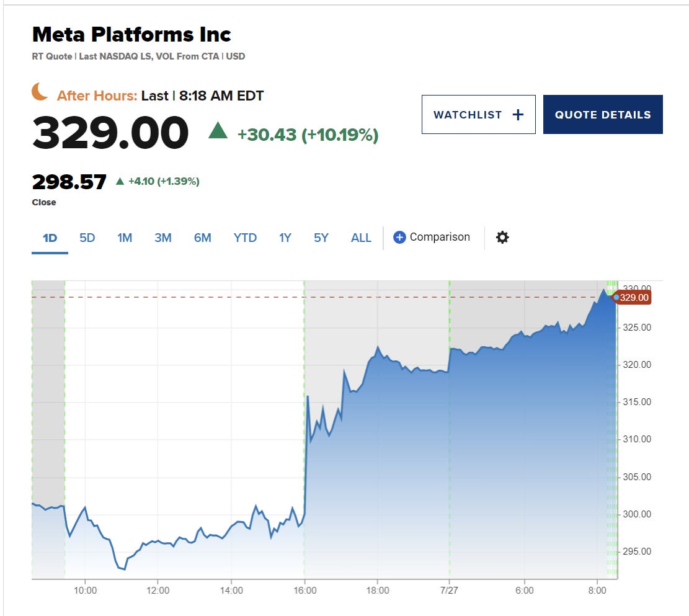This screenshot has width=689, height=616.
Task: Select the 1D time range tab
Action: click(x=50, y=238)
